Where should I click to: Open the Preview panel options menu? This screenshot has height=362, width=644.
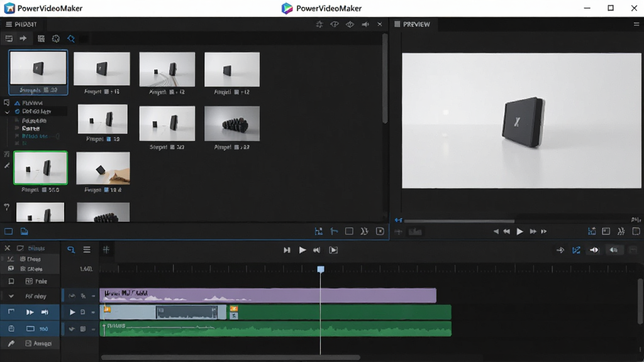click(636, 25)
